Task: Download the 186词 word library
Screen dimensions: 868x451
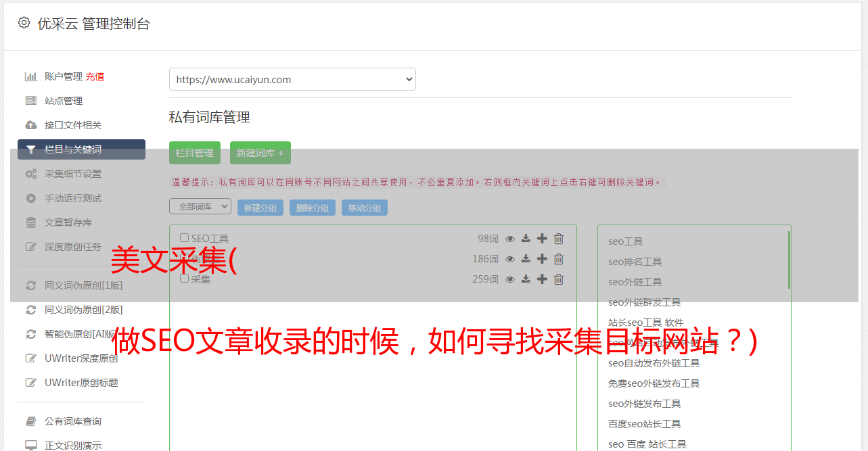Action: click(x=526, y=259)
